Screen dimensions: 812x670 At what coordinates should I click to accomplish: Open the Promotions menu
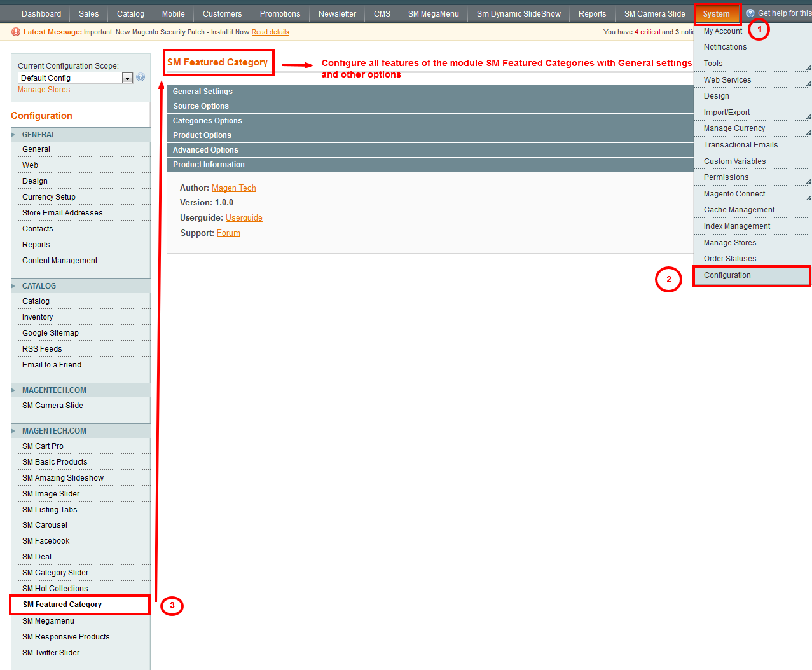point(280,14)
